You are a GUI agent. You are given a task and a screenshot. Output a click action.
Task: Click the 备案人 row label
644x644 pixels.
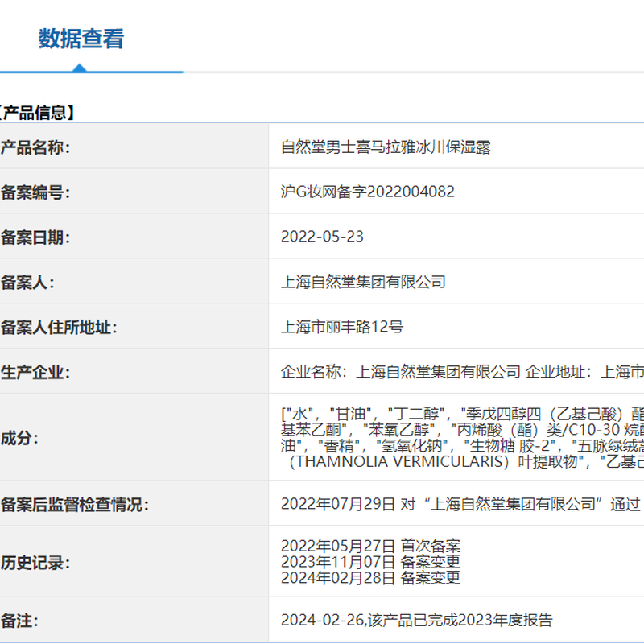point(28,283)
